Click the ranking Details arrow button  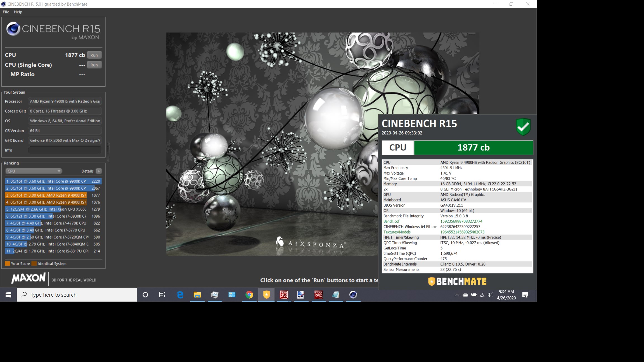pyautogui.click(x=99, y=171)
